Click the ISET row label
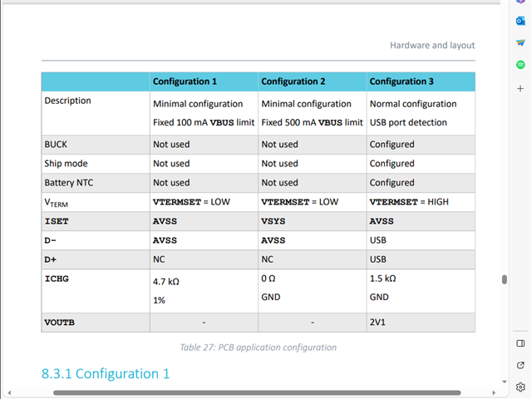The height and width of the screenshot is (399, 532). pyautogui.click(x=57, y=221)
